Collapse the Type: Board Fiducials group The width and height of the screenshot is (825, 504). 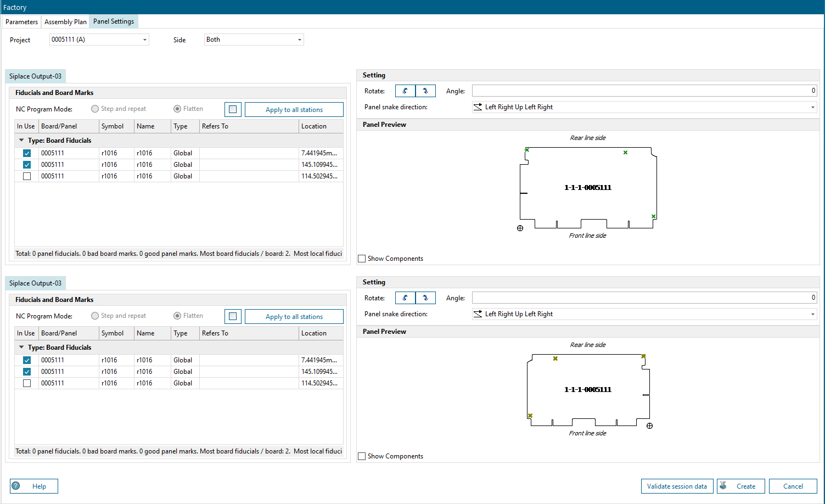pos(21,140)
